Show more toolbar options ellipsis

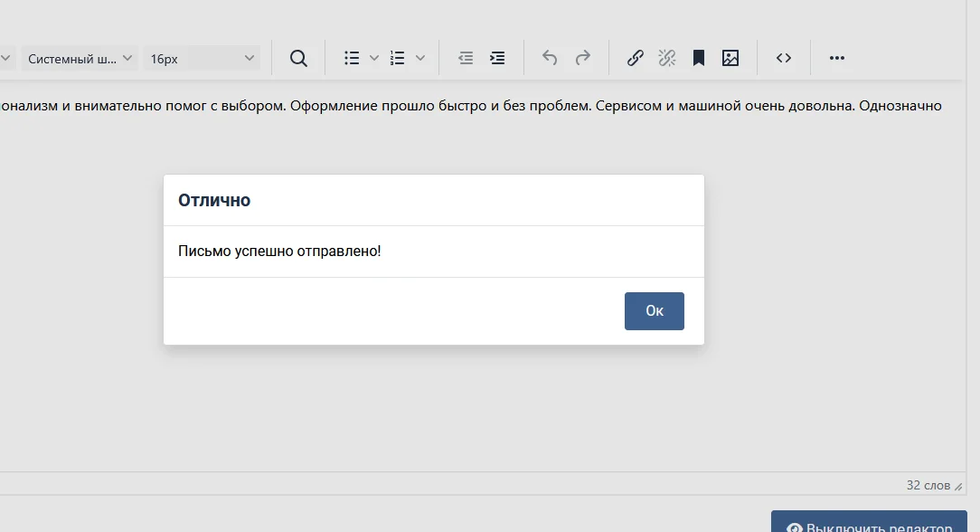[x=837, y=58]
